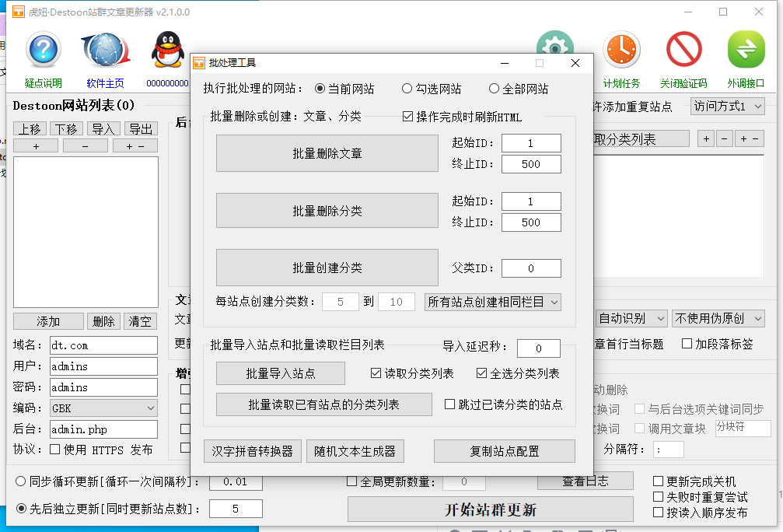Image resolution: width=783 pixels, height=532 pixels.
Task: Toggle 操作完成时刷新HTML checkbox
Action: [407, 117]
